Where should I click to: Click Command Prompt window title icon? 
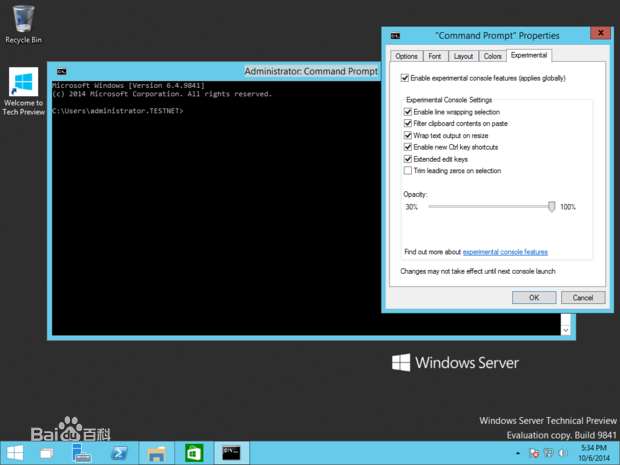point(62,72)
